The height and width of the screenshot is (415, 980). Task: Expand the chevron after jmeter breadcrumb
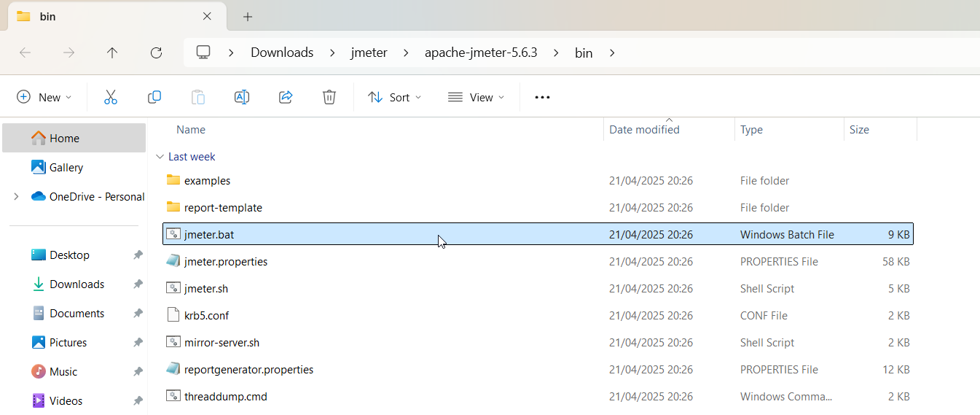(406, 53)
